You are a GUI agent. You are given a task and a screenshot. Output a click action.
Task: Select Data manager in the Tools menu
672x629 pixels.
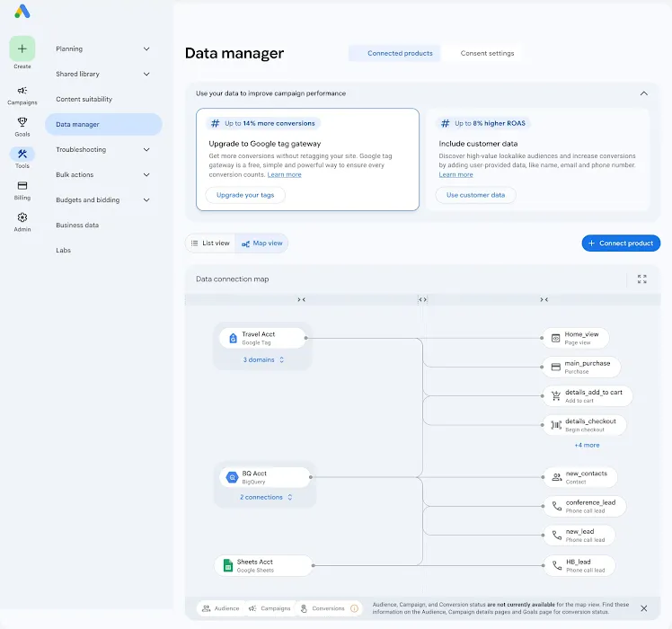coord(103,124)
